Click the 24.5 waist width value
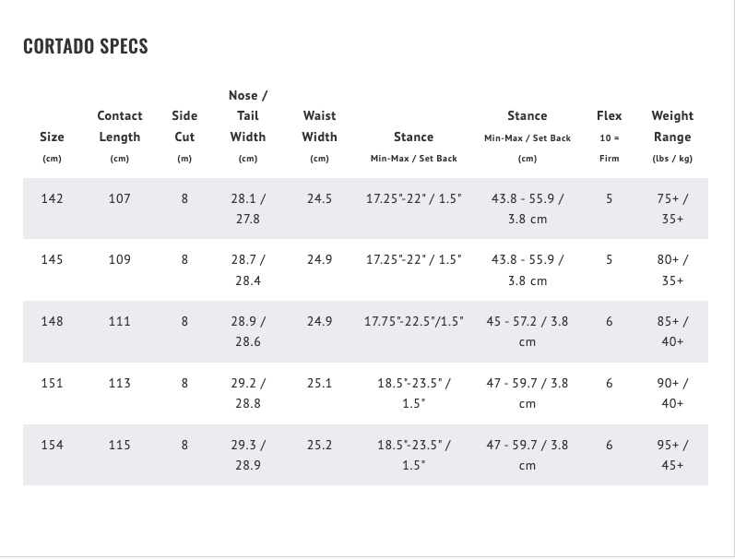Viewport: 735px width, 560px height. [x=319, y=198]
